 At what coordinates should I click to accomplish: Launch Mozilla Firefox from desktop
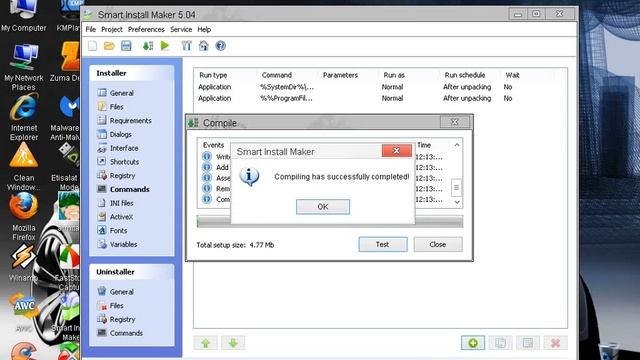pyautogui.click(x=24, y=217)
